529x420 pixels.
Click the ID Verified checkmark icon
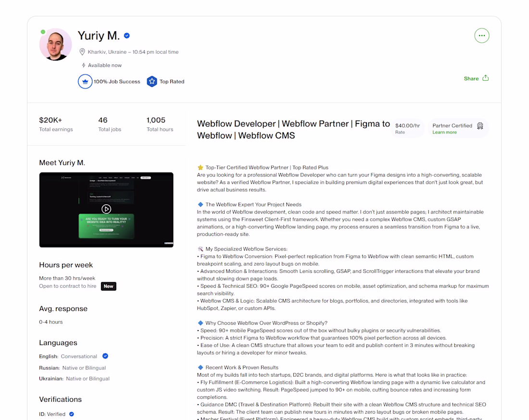(72, 414)
